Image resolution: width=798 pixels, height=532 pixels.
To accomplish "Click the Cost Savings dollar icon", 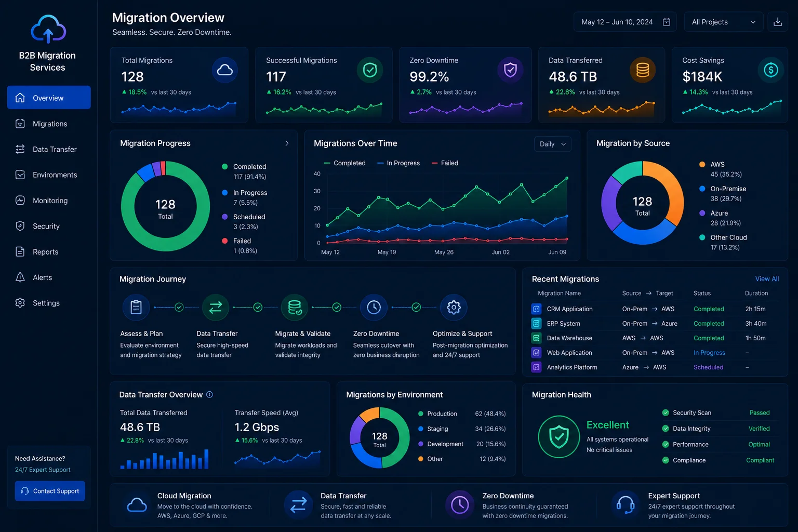I will point(771,70).
